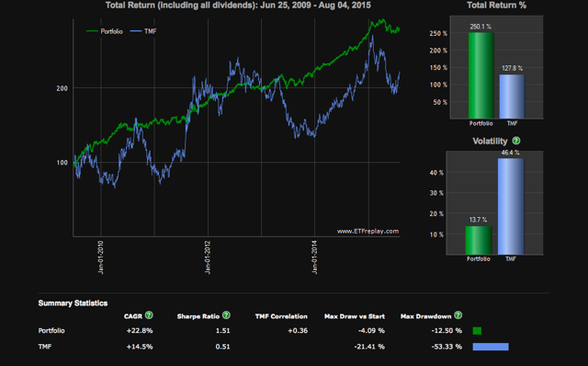Click the Max Drawdown value -53.33 %

coord(447,347)
